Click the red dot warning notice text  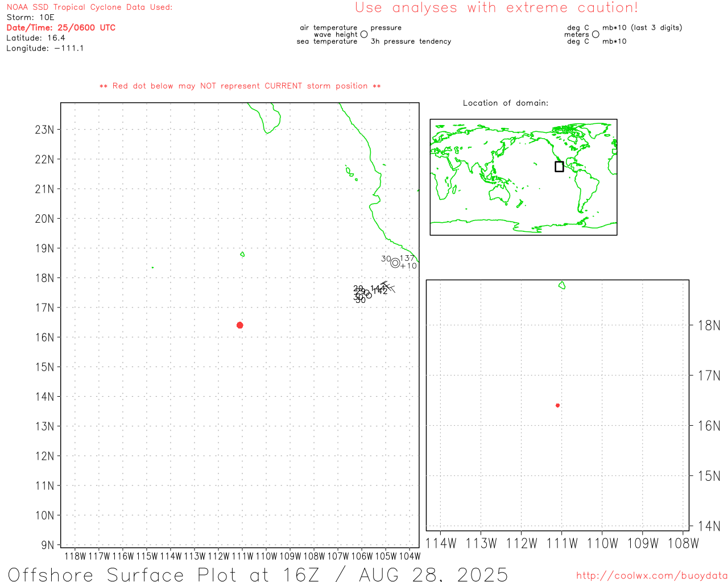point(240,86)
